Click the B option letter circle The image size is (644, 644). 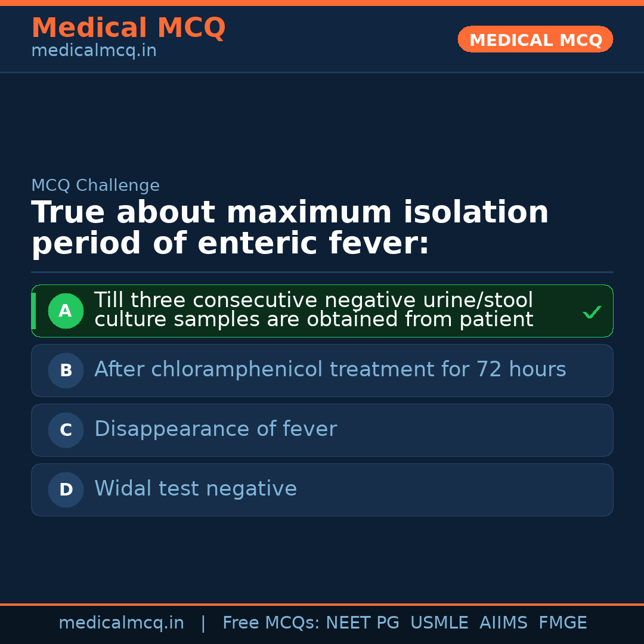[x=66, y=370]
